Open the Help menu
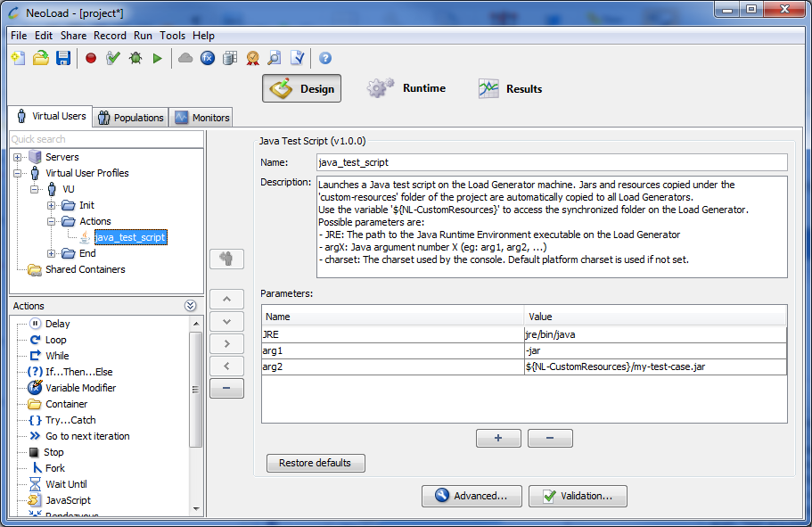Viewport: 812px width, 527px height. coord(203,36)
